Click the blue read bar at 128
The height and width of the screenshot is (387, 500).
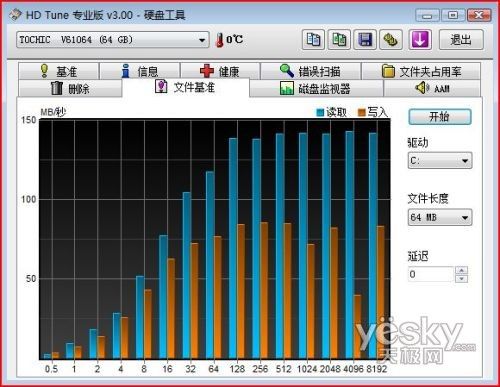pyautogui.click(x=233, y=249)
